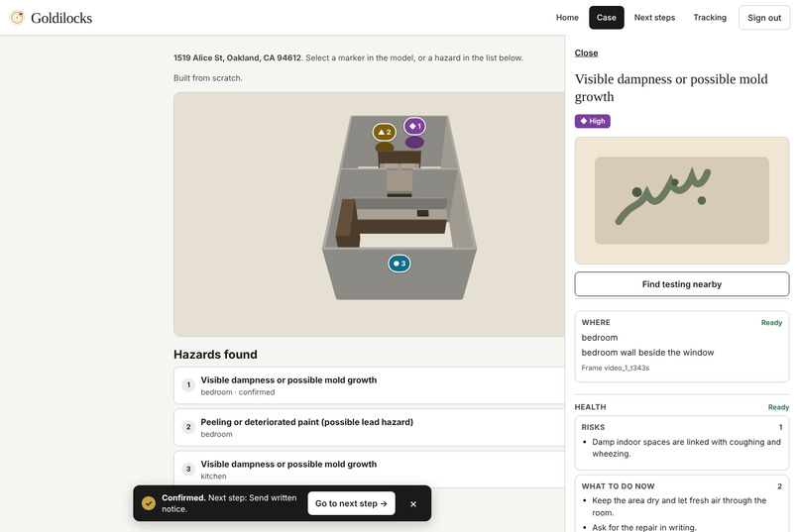799x532 pixels.
Task: Go to Next steps nav item
Action: (x=654, y=17)
